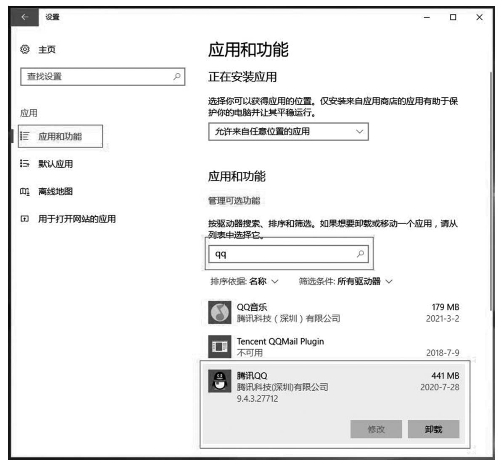
Task: Select the 腾讯QQ app name
Action: [x=252, y=375]
